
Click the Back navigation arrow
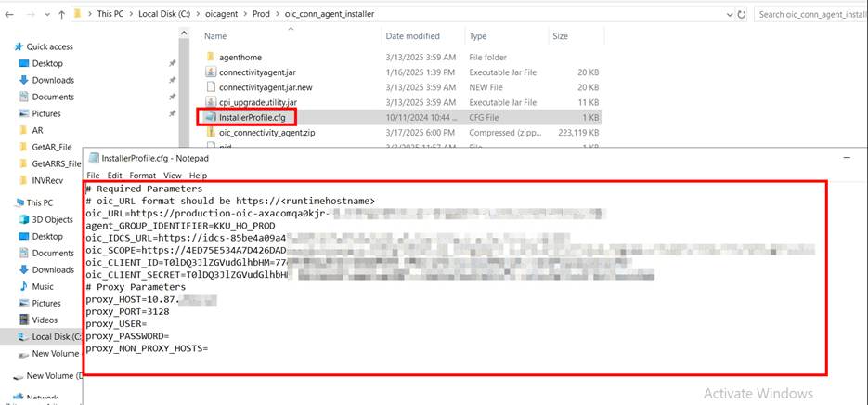pyautogui.click(x=9, y=14)
